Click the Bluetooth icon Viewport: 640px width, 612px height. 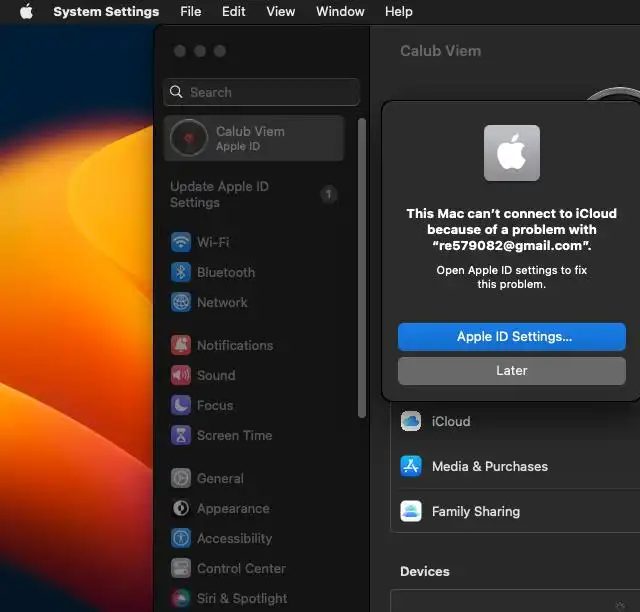tap(181, 272)
